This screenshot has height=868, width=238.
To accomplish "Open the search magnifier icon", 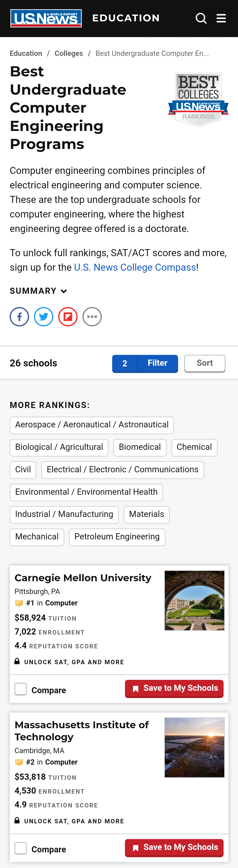I will pyautogui.click(x=201, y=18).
